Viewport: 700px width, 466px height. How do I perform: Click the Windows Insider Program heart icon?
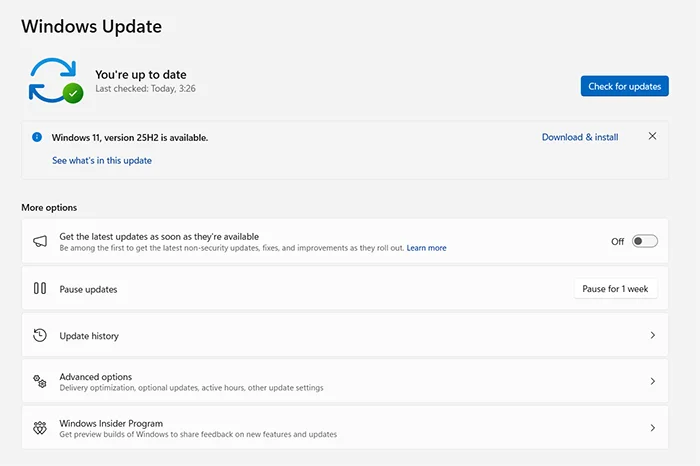[40, 428]
